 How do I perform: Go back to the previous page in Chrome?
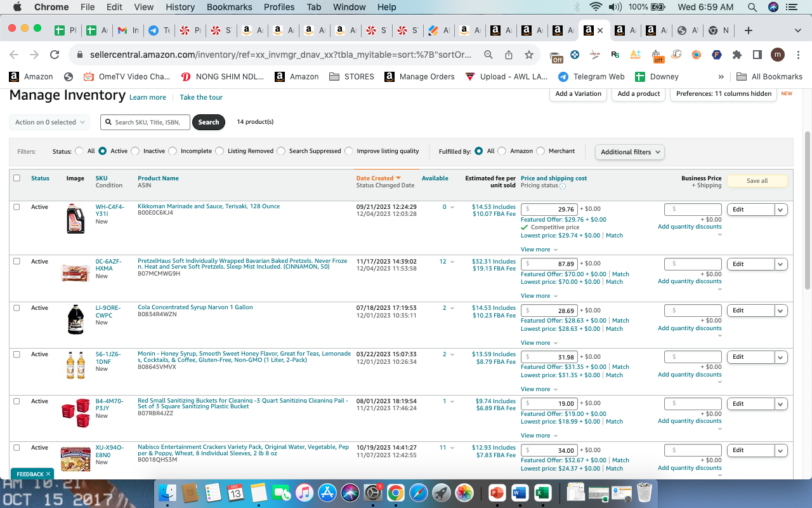point(14,55)
